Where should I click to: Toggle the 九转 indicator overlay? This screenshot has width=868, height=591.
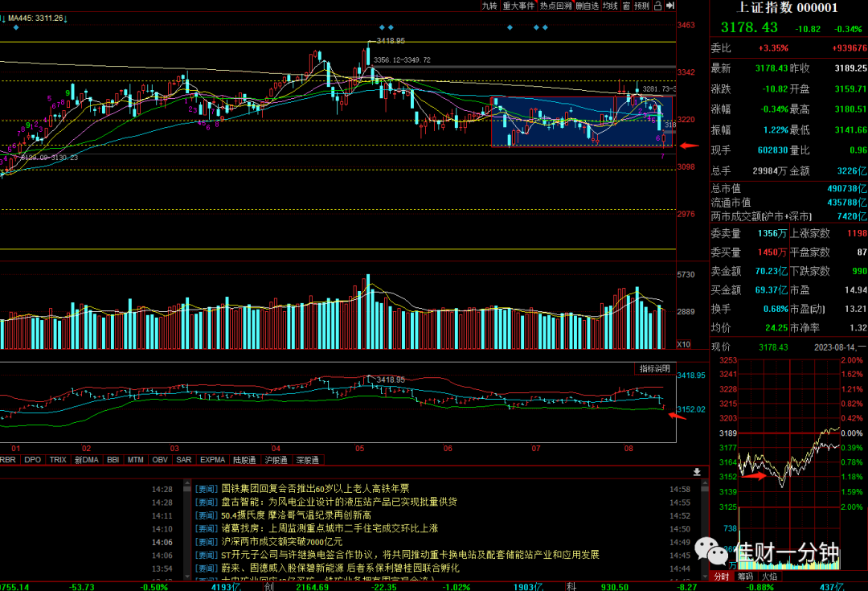click(489, 6)
